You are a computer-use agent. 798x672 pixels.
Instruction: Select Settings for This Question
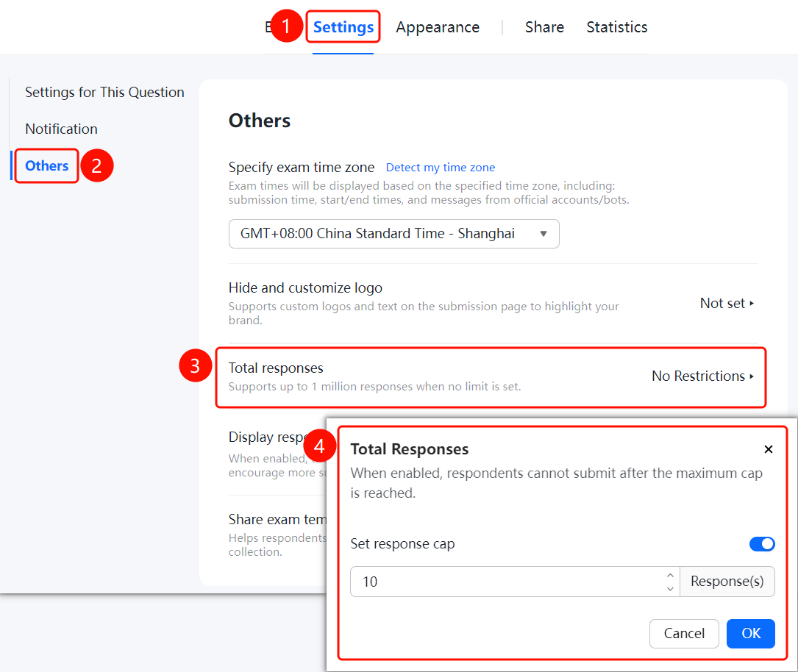click(105, 93)
